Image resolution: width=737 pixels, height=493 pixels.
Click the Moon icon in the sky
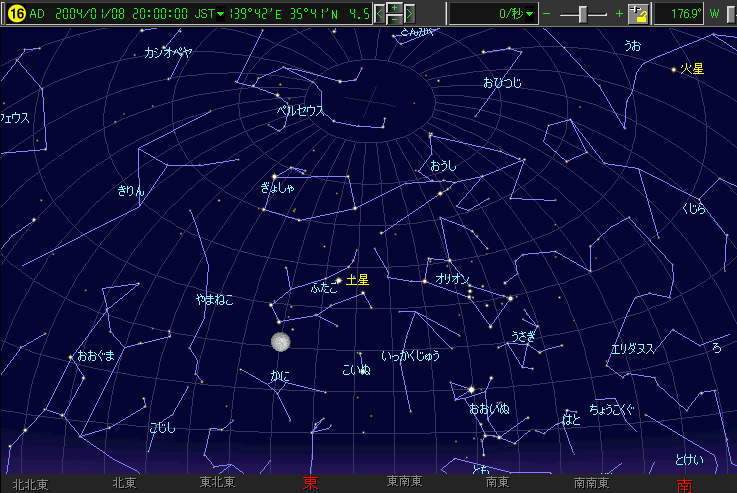pos(281,342)
